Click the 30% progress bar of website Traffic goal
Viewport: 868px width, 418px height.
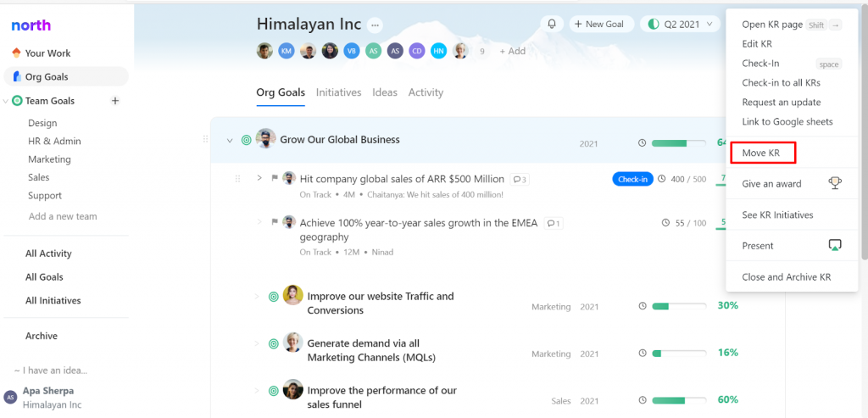coord(679,306)
